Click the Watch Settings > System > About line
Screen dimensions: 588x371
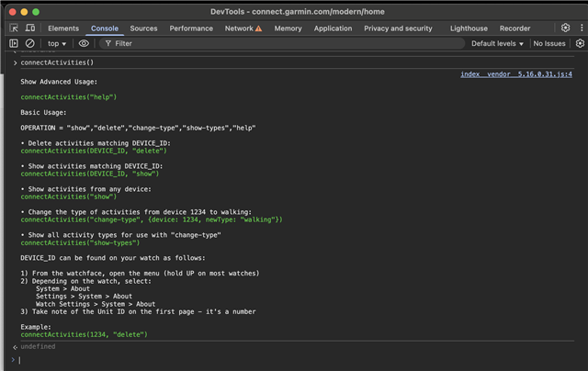point(96,304)
